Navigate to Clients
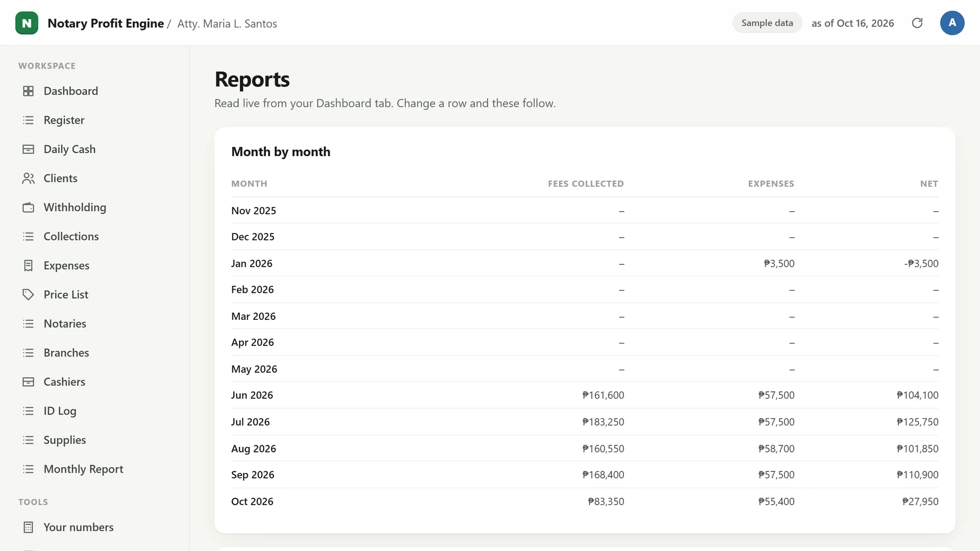980x551 pixels. (60, 178)
